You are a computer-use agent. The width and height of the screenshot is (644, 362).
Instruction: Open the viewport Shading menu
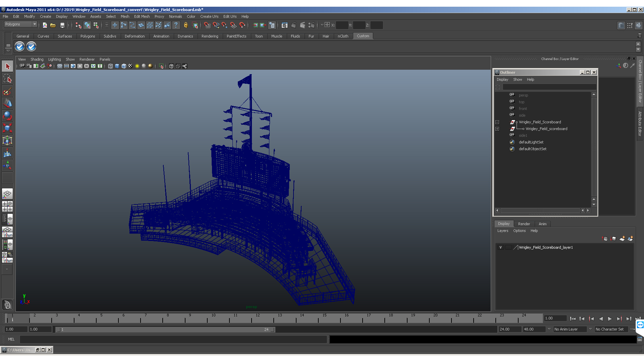click(x=37, y=59)
